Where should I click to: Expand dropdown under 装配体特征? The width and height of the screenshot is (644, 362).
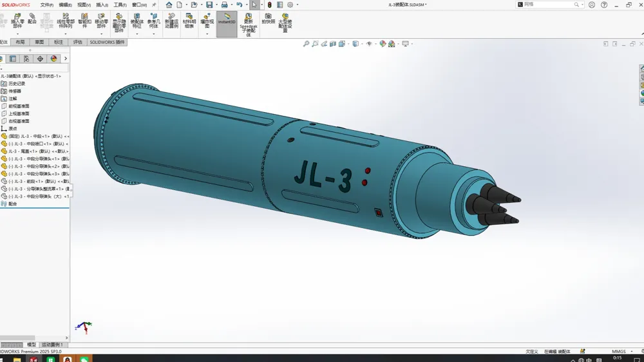137,33
